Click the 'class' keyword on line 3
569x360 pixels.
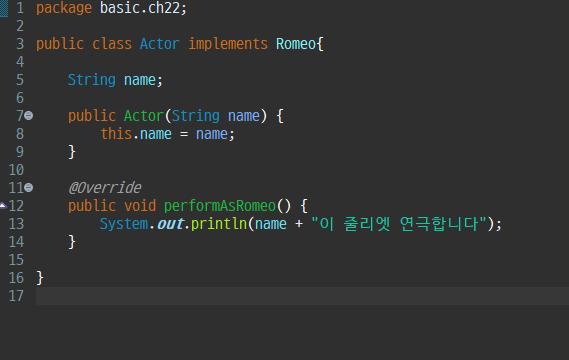(112, 44)
